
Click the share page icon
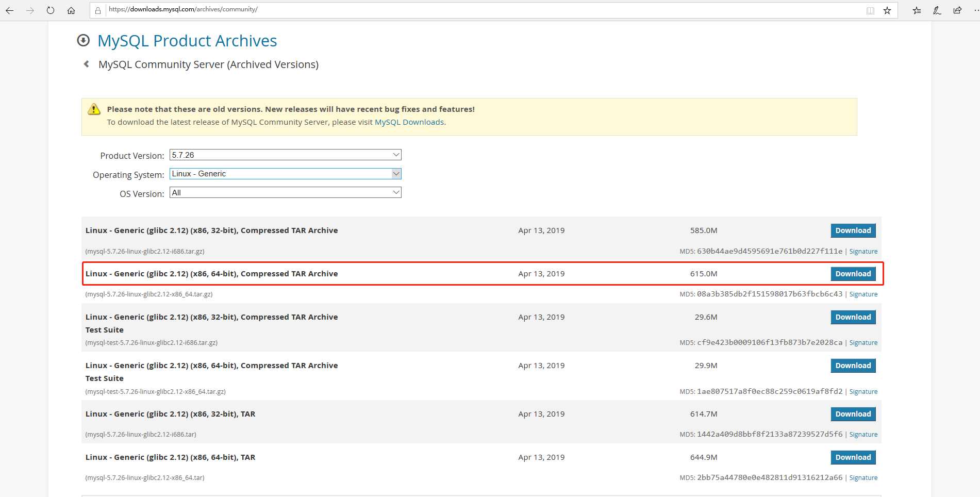tap(957, 10)
